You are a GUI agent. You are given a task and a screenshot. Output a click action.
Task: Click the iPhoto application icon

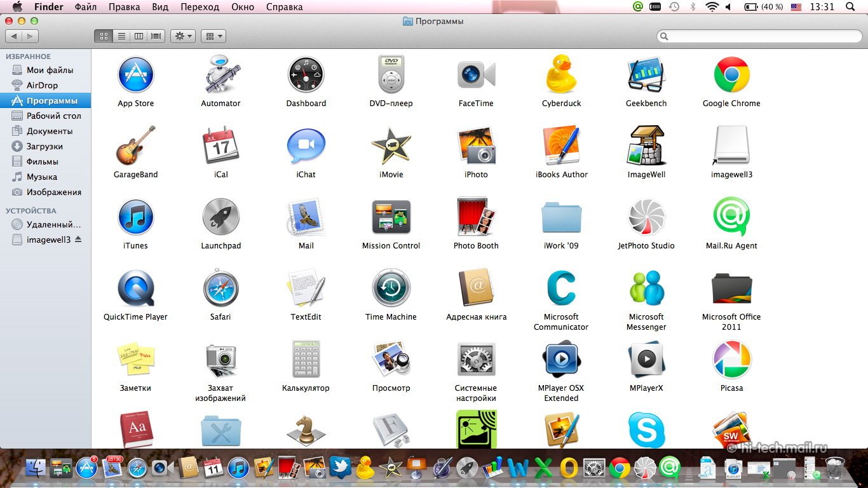coord(477,146)
